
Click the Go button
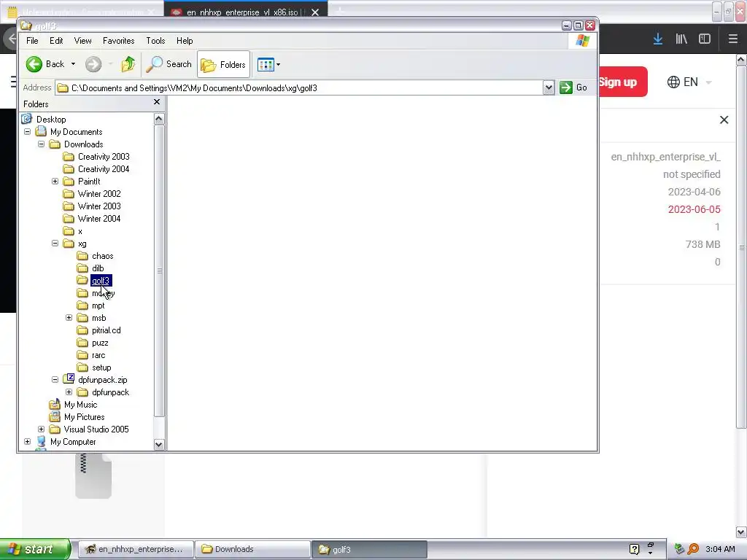point(573,87)
